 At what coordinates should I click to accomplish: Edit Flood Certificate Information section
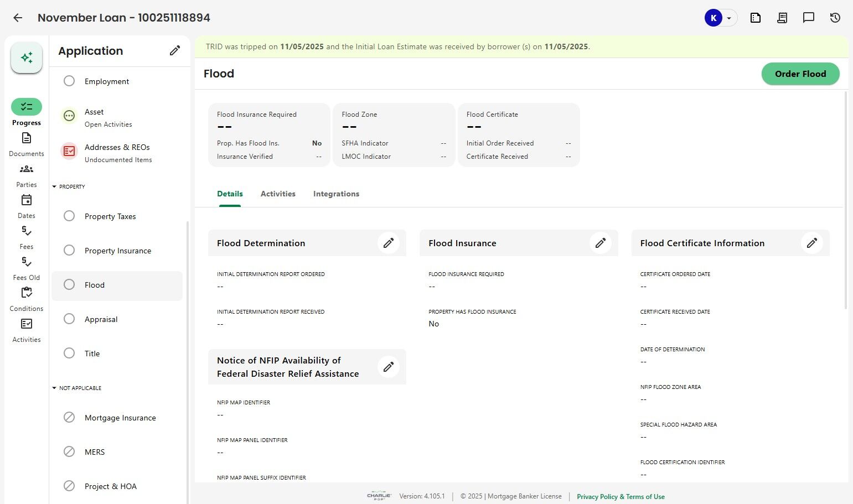[812, 243]
